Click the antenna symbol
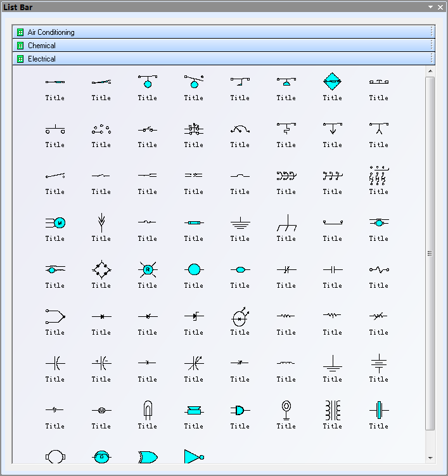Image resolution: width=448 pixels, height=476 pixels. pos(101,222)
